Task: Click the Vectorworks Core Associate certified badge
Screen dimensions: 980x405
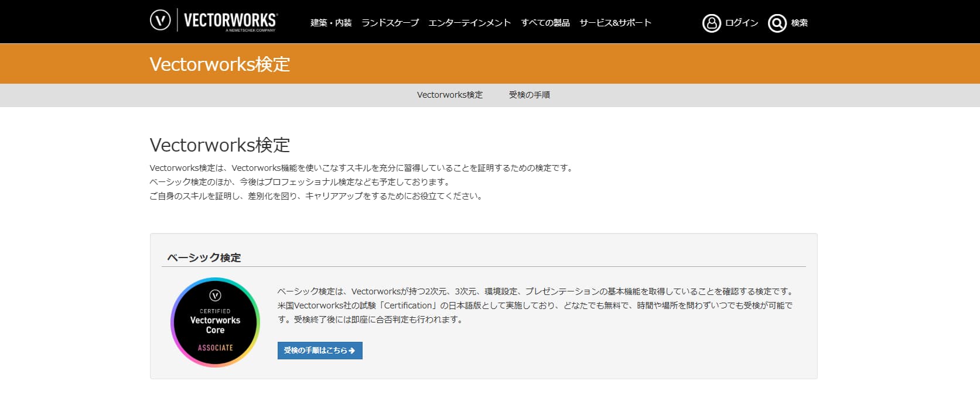Action: (215, 322)
